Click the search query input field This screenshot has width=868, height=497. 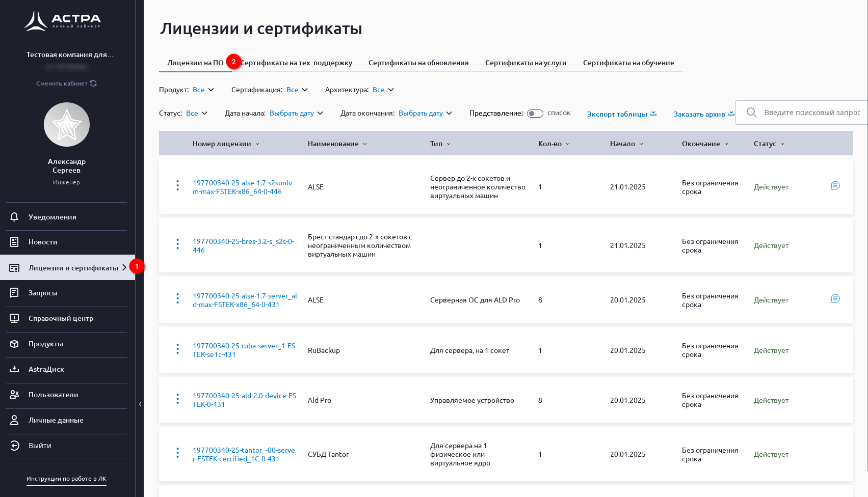pyautogui.click(x=812, y=113)
